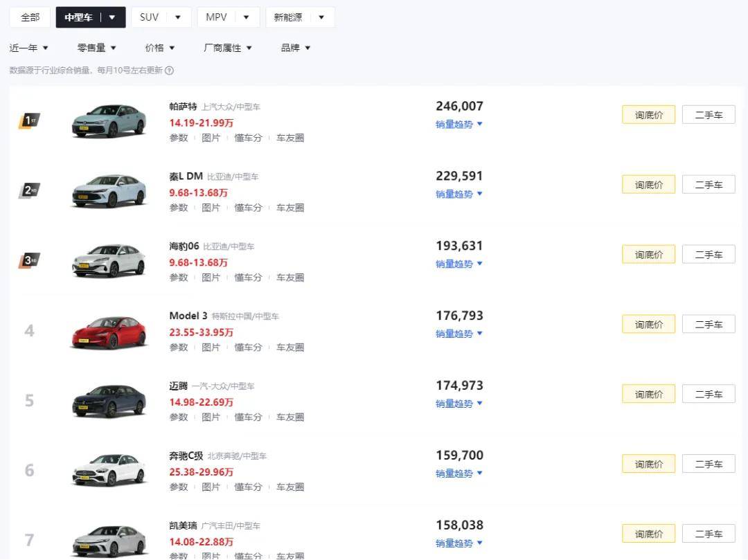Open the 迈腾 model name link
This screenshot has height=560, width=748.
pyautogui.click(x=179, y=386)
